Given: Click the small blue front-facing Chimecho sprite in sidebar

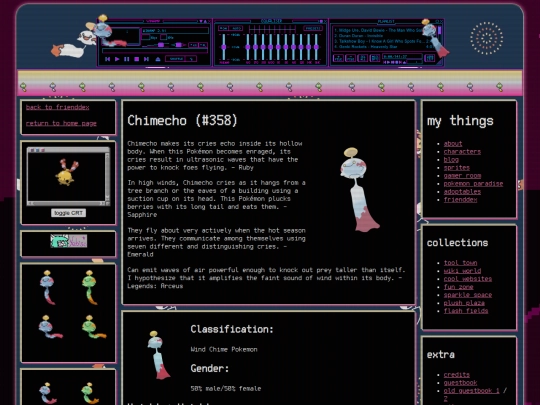Looking at the screenshot, I should click(x=48, y=288).
